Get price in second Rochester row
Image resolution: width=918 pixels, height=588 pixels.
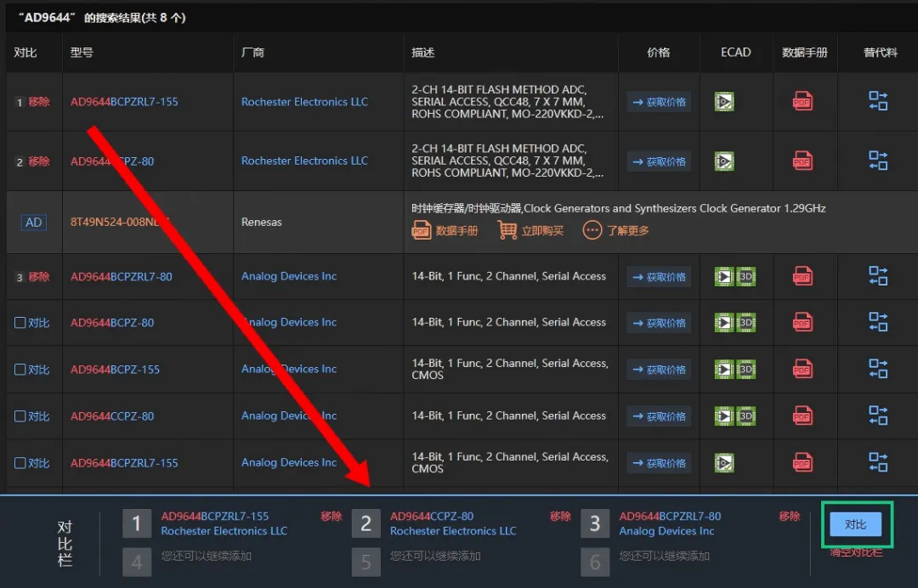pyautogui.click(x=659, y=161)
